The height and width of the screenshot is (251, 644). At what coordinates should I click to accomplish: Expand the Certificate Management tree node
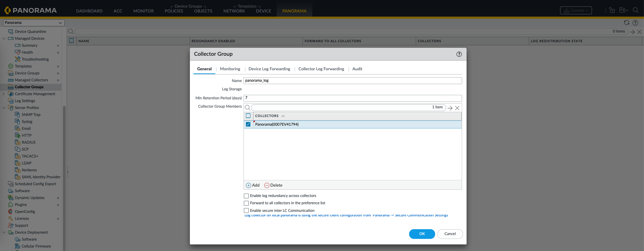(x=4, y=94)
